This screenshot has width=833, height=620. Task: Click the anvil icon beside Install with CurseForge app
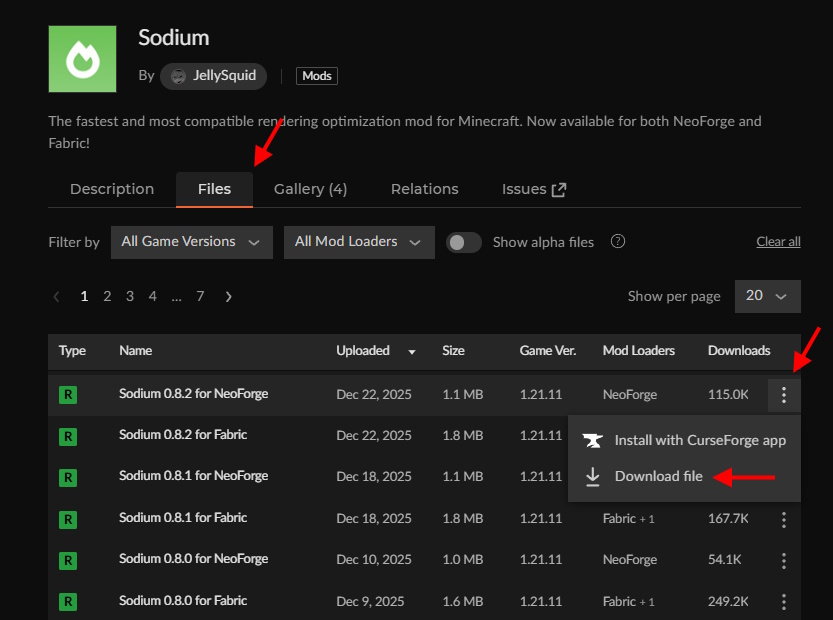point(592,439)
